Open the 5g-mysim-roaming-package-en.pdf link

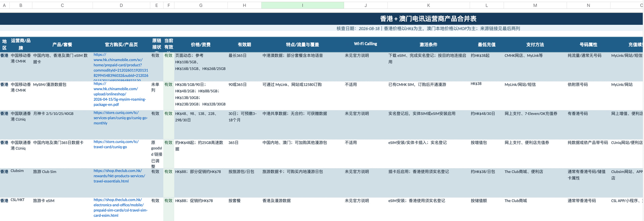point(120,94)
